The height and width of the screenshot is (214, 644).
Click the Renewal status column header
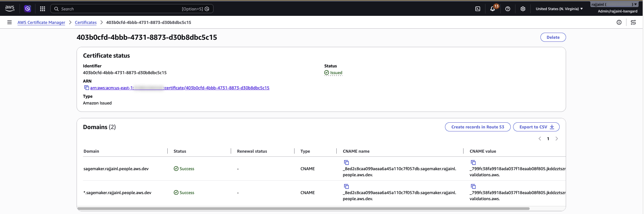click(x=252, y=151)
